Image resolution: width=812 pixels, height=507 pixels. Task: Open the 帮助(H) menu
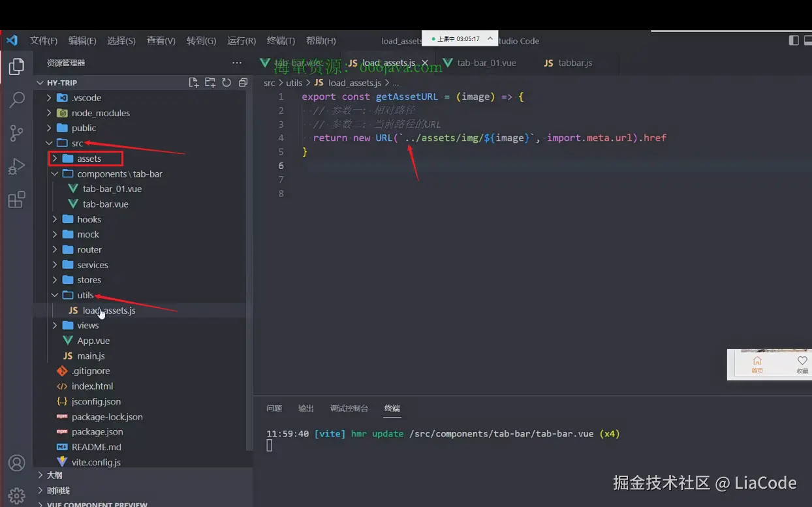click(321, 40)
